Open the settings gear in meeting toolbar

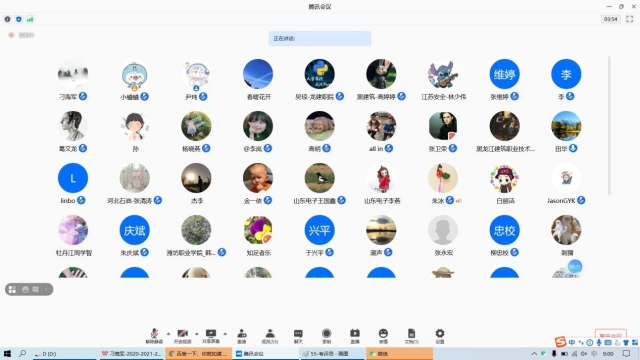[x=440, y=336]
